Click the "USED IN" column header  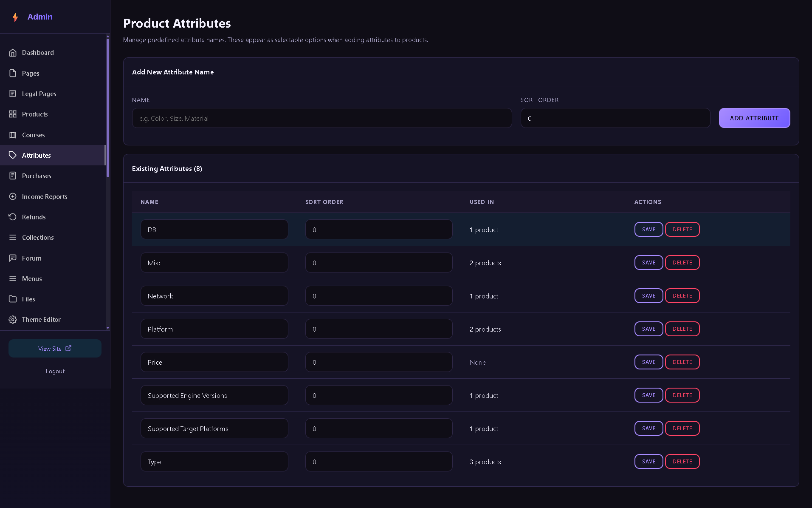(482, 202)
